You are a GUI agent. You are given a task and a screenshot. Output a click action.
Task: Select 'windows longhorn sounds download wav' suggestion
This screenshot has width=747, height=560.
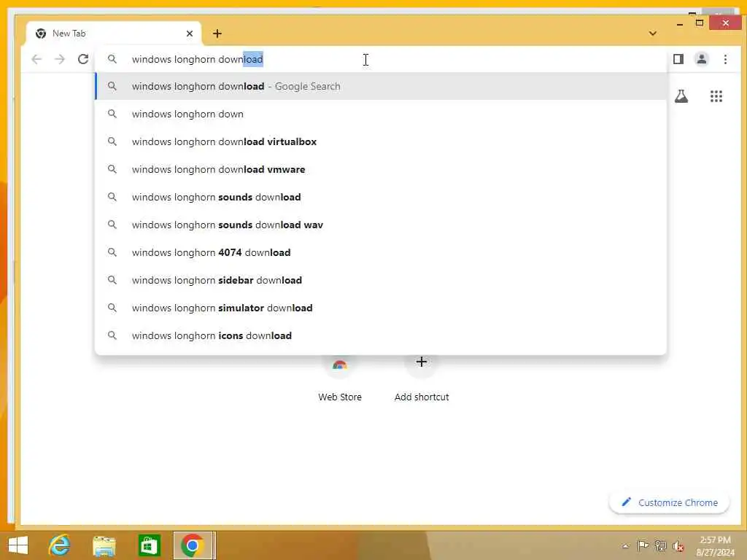[x=381, y=225]
